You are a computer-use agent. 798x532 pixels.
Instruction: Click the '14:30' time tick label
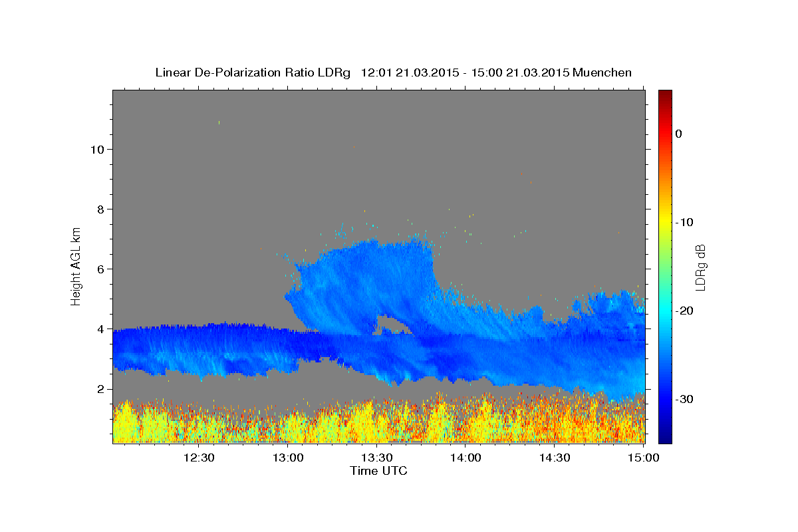pyautogui.click(x=555, y=458)
